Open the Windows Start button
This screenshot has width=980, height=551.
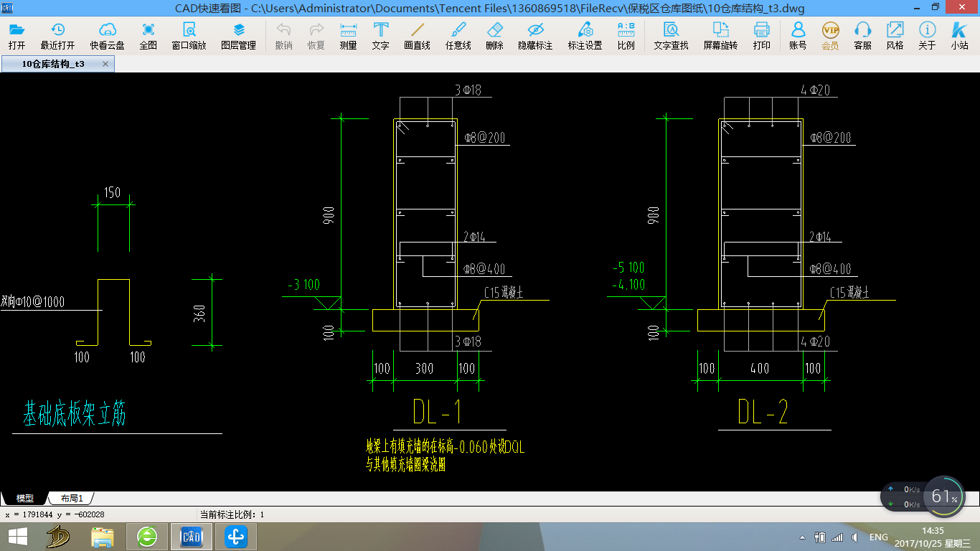pyautogui.click(x=17, y=537)
